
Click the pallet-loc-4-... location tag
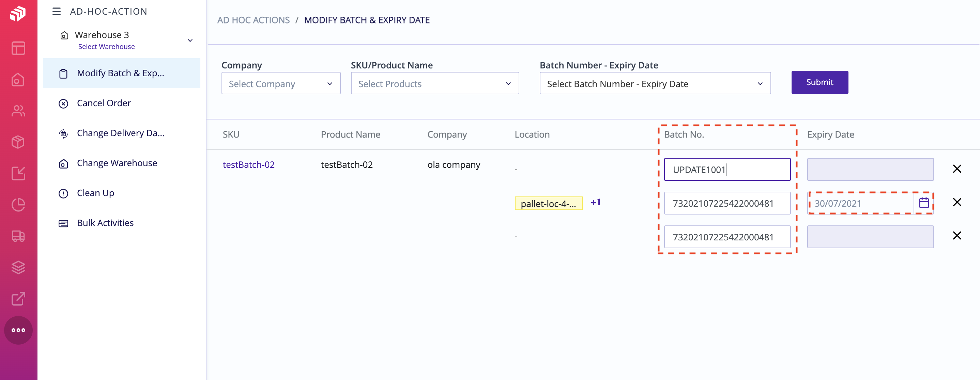coord(549,203)
